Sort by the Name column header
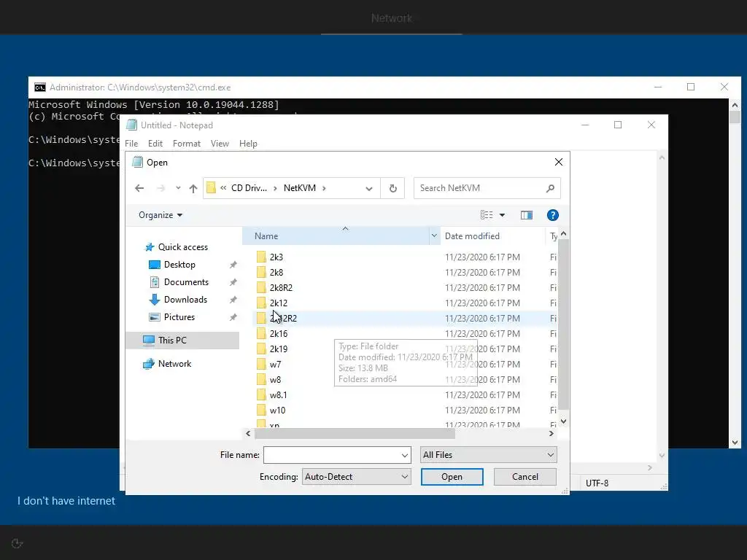Image resolution: width=747 pixels, height=560 pixels. 336,236
